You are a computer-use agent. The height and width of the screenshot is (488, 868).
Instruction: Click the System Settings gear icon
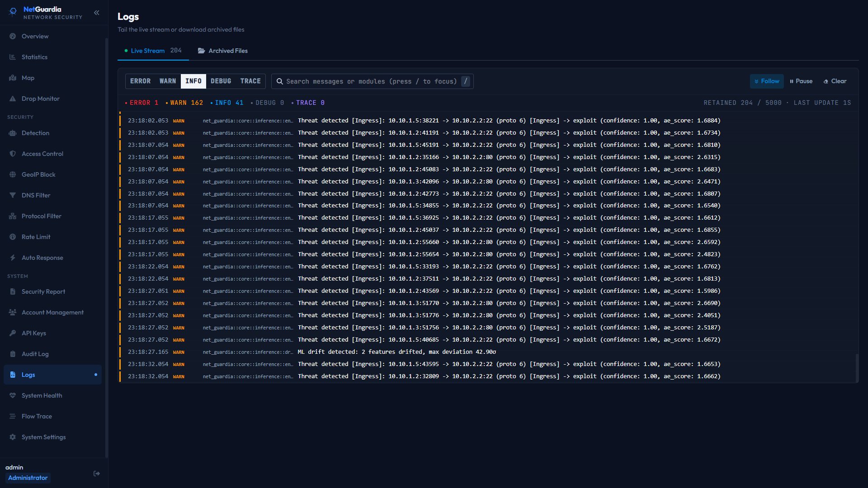tap(13, 437)
